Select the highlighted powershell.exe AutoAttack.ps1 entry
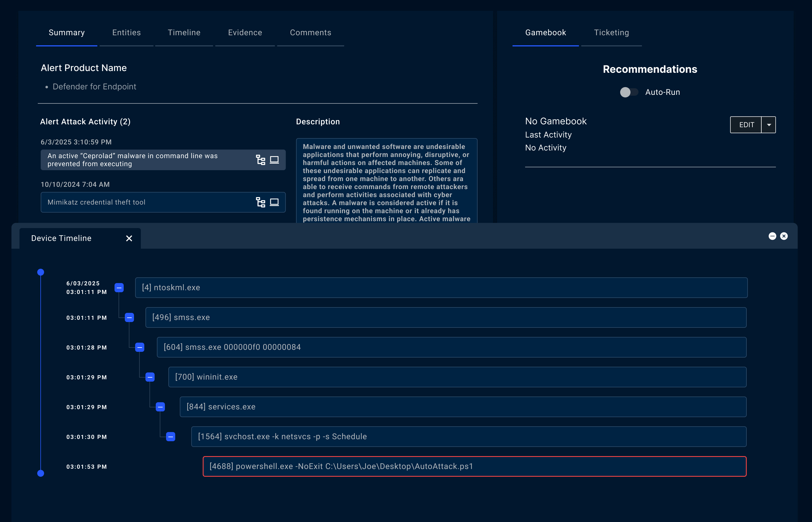Screen dimensions: 812x522 point(474,466)
